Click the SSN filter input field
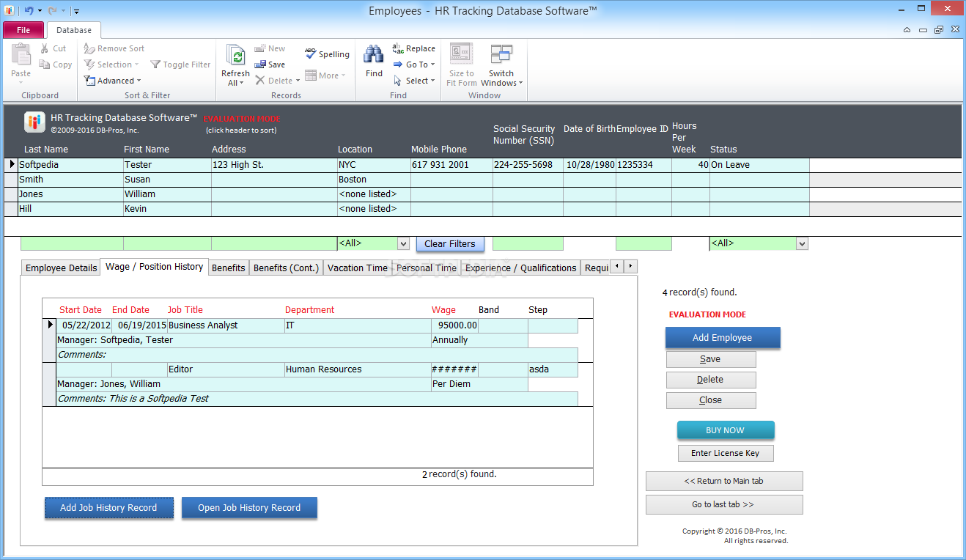The width and height of the screenshot is (966, 560). (x=528, y=243)
